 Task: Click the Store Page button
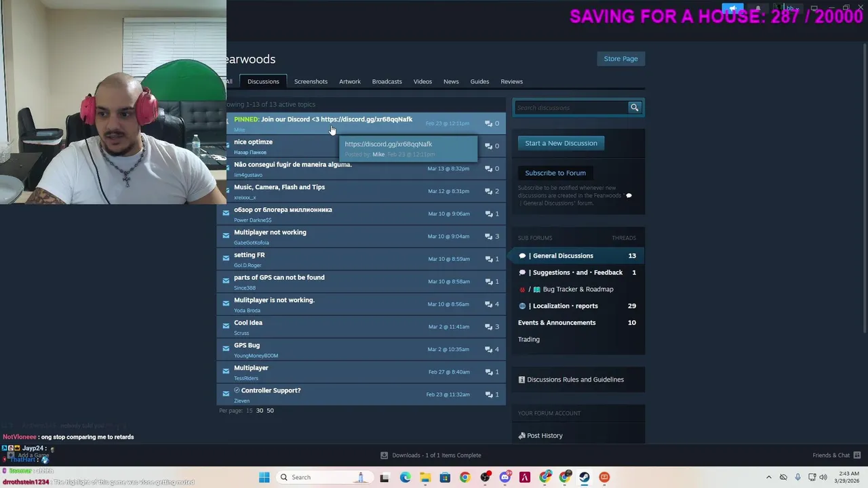[x=620, y=59]
